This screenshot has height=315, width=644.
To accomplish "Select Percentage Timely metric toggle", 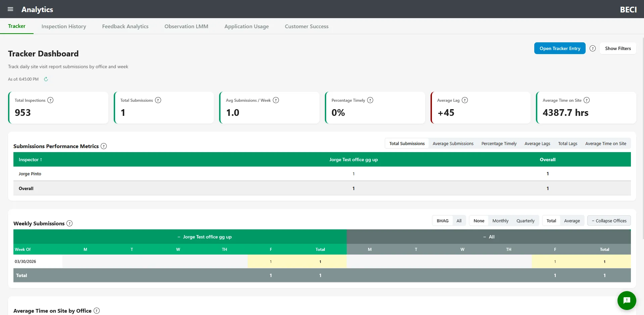I will (x=499, y=143).
